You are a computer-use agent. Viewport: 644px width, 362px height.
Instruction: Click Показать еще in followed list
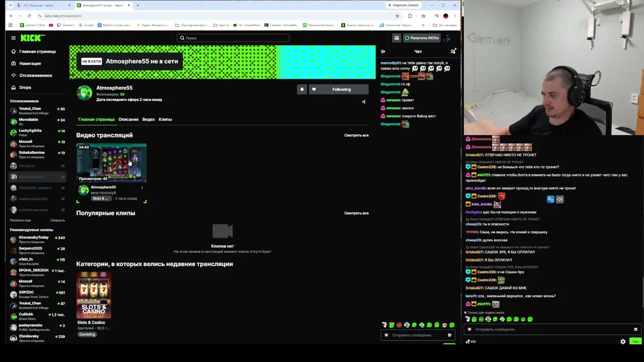20,220
